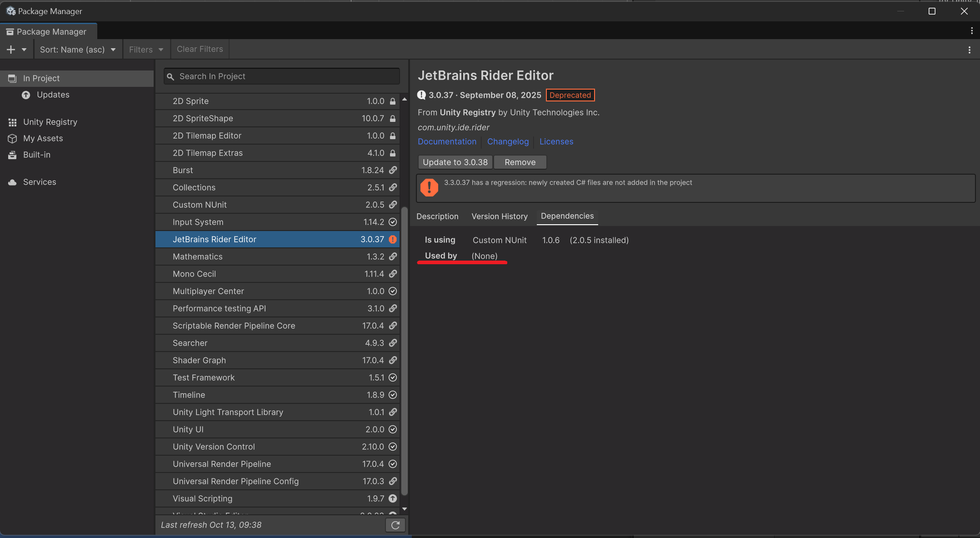Switch to the Version History tab

point(499,216)
